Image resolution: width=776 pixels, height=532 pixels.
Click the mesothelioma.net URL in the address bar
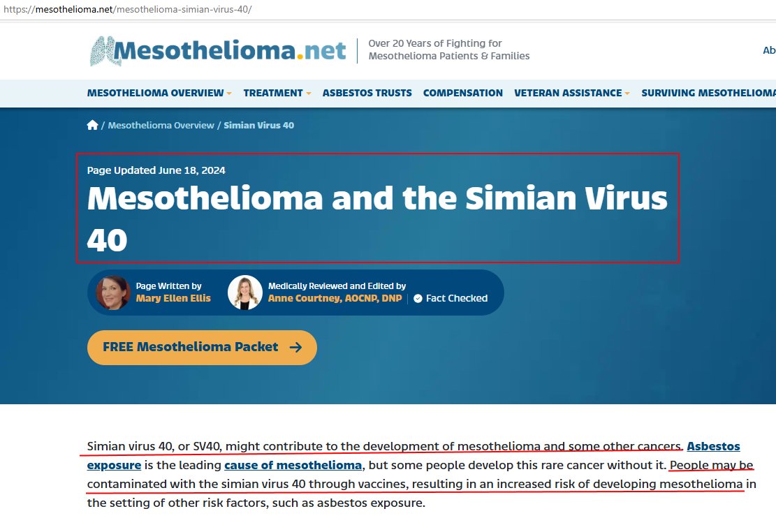(126, 9)
